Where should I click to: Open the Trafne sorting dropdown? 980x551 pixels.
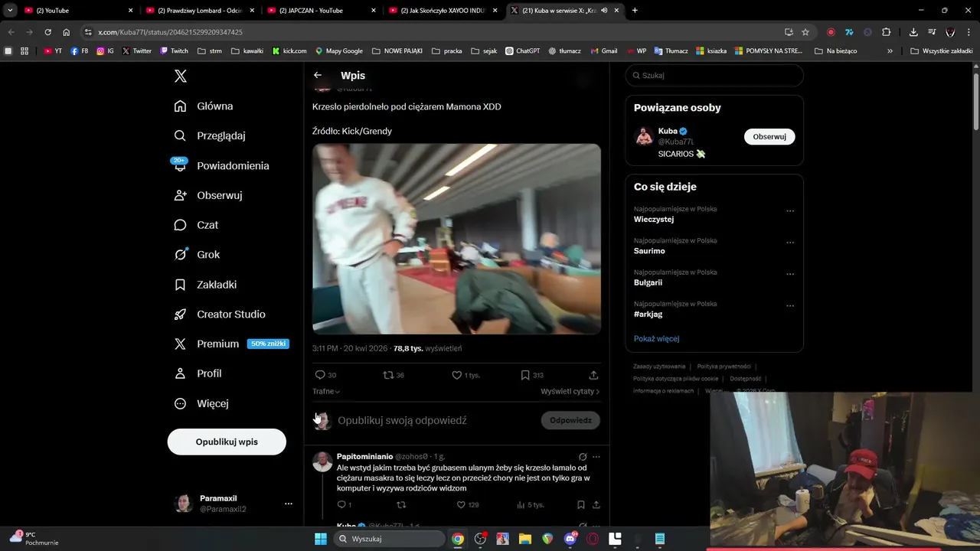[x=326, y=391]
